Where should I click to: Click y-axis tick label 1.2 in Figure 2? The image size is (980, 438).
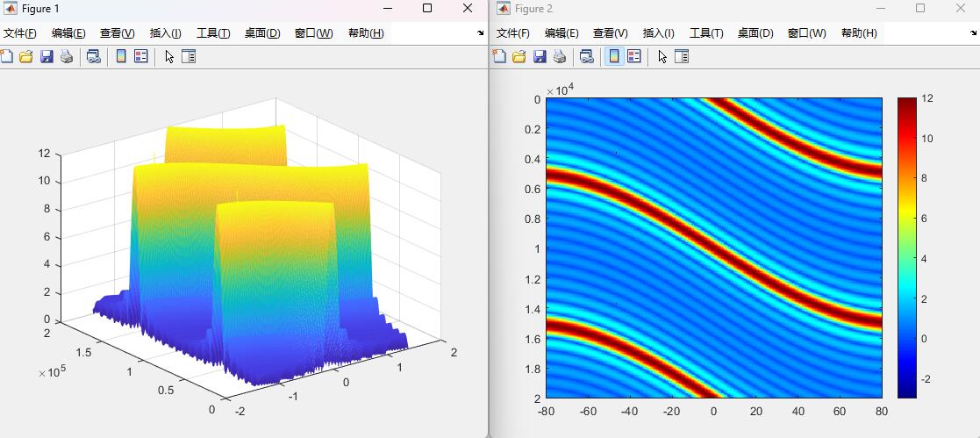pos(532,278)
